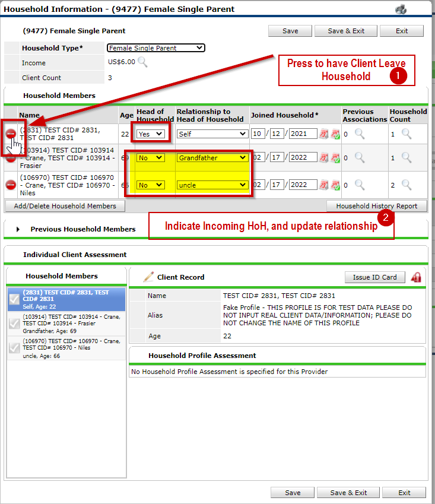
Task: Expand Previous Household Members section
Action: click(x=18, y=229)
